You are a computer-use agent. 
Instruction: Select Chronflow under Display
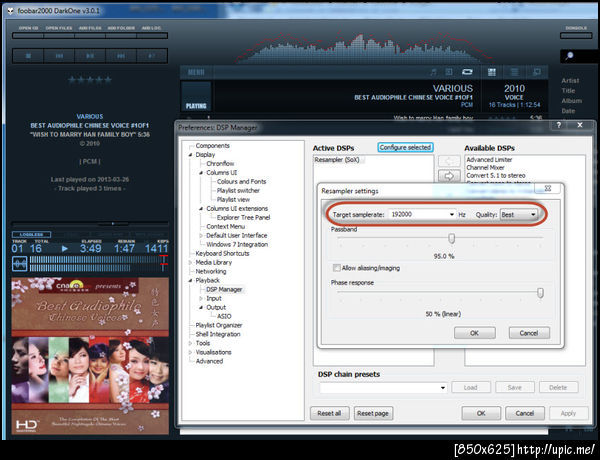(x=220, y=163)
